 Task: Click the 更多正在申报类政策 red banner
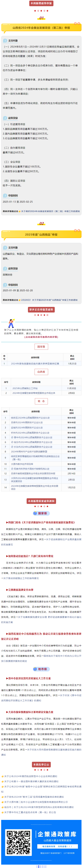coord(41,310)
